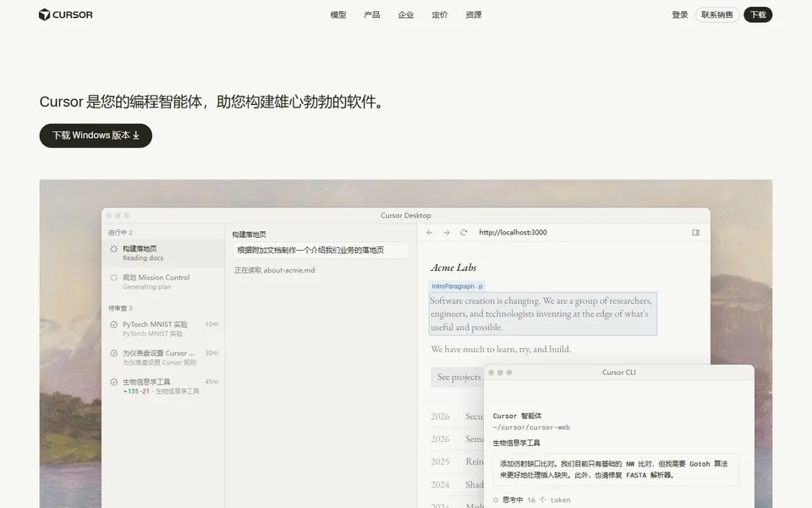Click the 登录 link
The height and width of the screenshot is (508, 812).
pos(679,15)
